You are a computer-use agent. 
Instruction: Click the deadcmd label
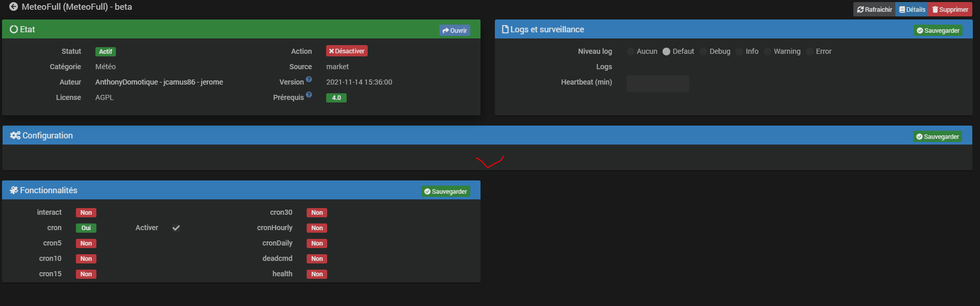pyautogui.click(x=277, y=258)
